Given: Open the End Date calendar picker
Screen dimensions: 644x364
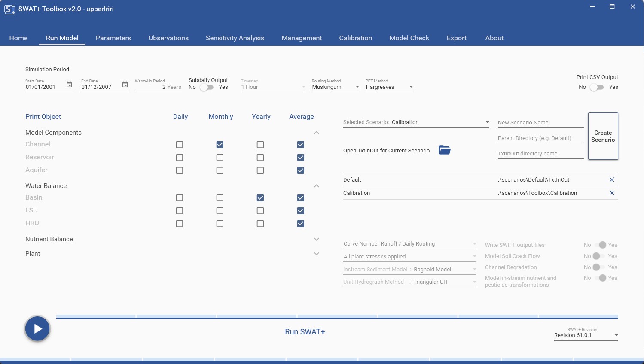Looking at the screenshot, I should (x=125, y=85).
